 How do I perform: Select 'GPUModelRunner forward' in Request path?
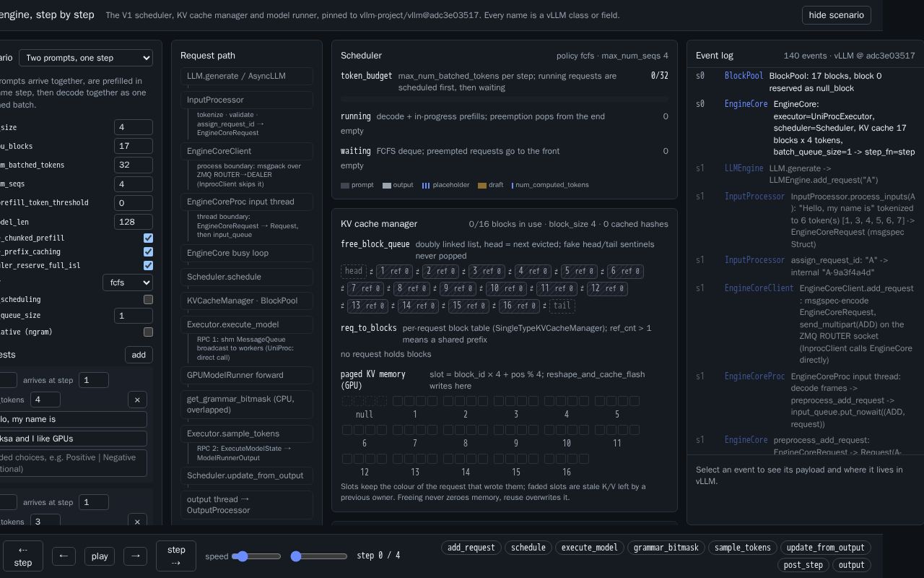(246, 375)
